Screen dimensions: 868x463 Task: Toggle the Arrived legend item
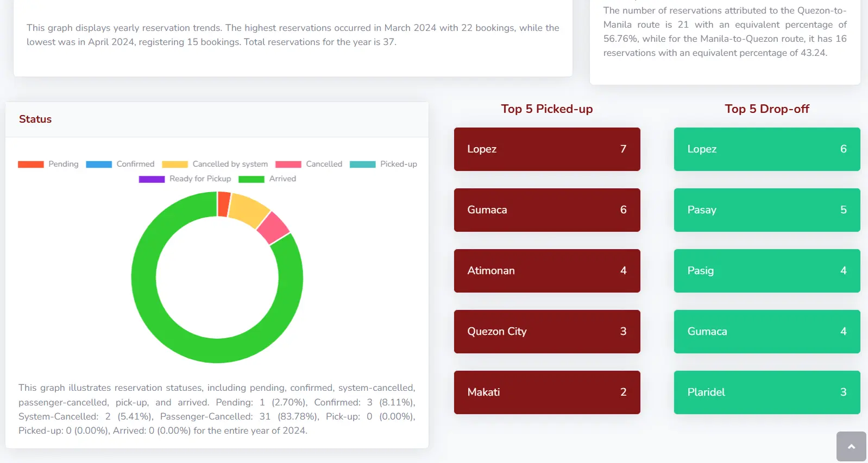(x=267, y=179)
